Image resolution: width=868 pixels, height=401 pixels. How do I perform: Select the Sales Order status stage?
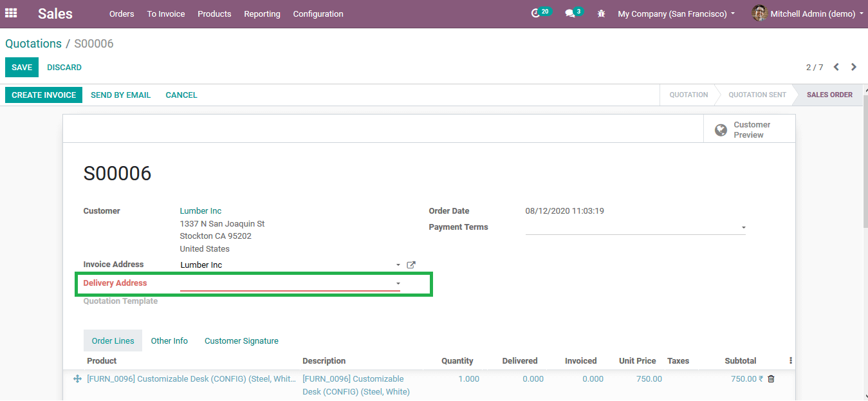coord(829,95)
